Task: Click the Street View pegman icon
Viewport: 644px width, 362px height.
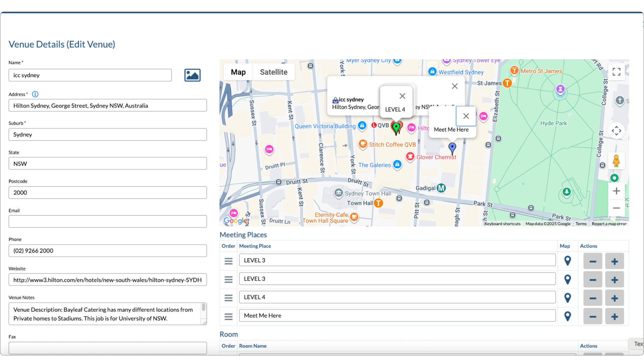Action: point(616,161)
